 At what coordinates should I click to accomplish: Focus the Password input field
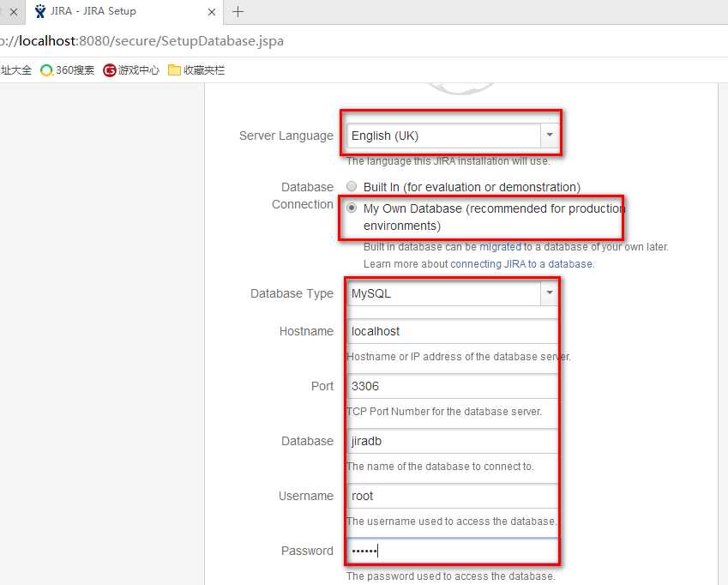[x=453, y=551]
